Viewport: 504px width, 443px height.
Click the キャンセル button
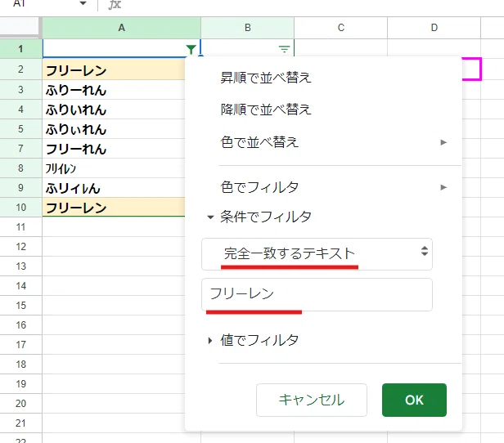(312, 400)
